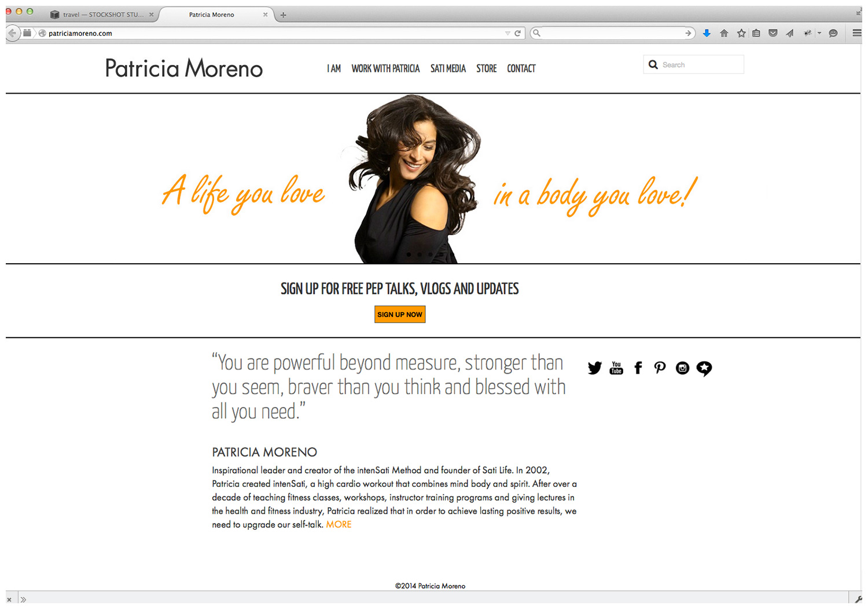Go to the STORE page

pyautogui.click(x=487, y=68)
